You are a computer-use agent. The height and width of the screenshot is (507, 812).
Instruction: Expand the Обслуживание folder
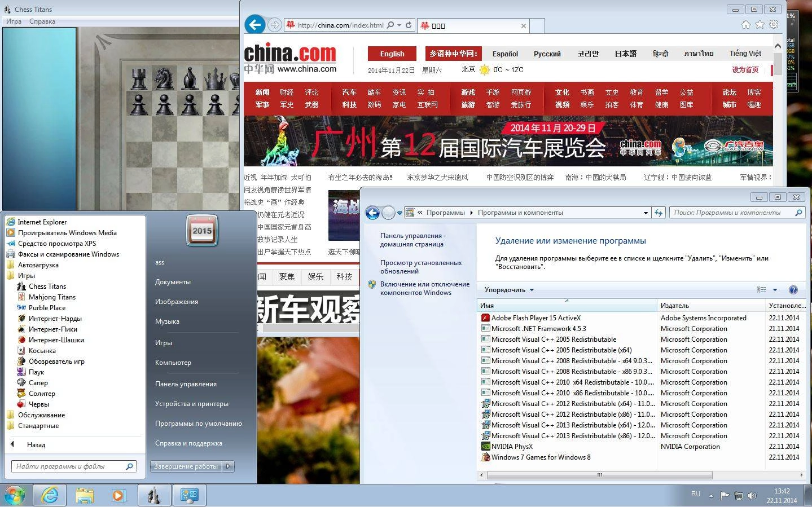click(x=41, y=415)
